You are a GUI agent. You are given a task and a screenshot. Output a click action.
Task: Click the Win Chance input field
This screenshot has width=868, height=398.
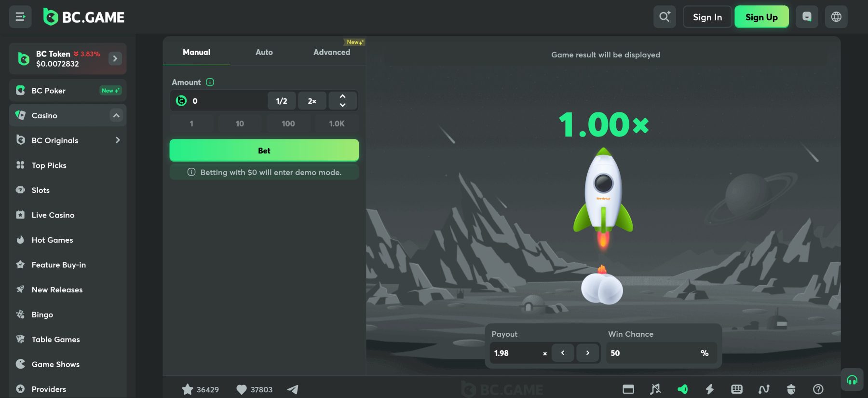651,353
